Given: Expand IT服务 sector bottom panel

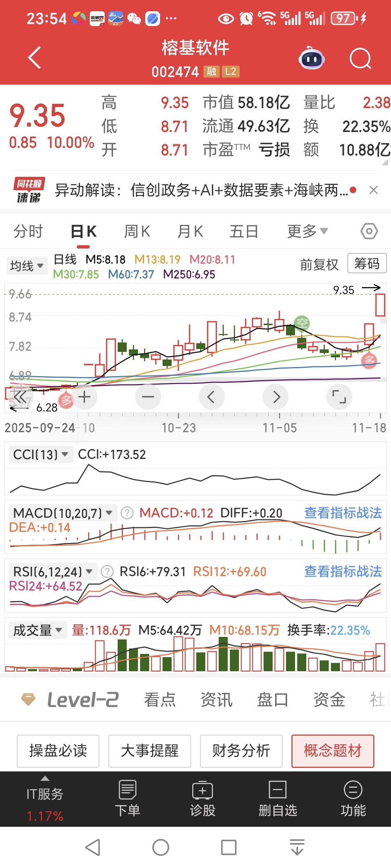Looking at the screenshot, I should [45, 799].
